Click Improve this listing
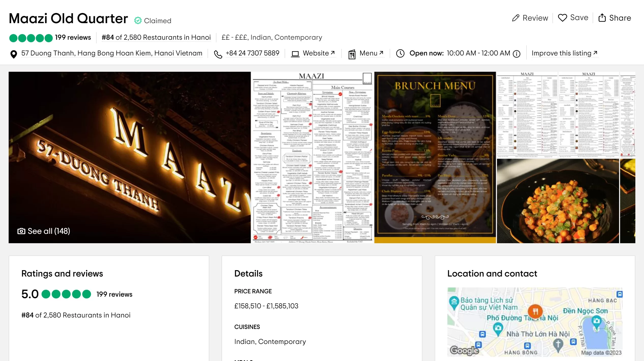This screenshot has width=644, height=361. 564,53
